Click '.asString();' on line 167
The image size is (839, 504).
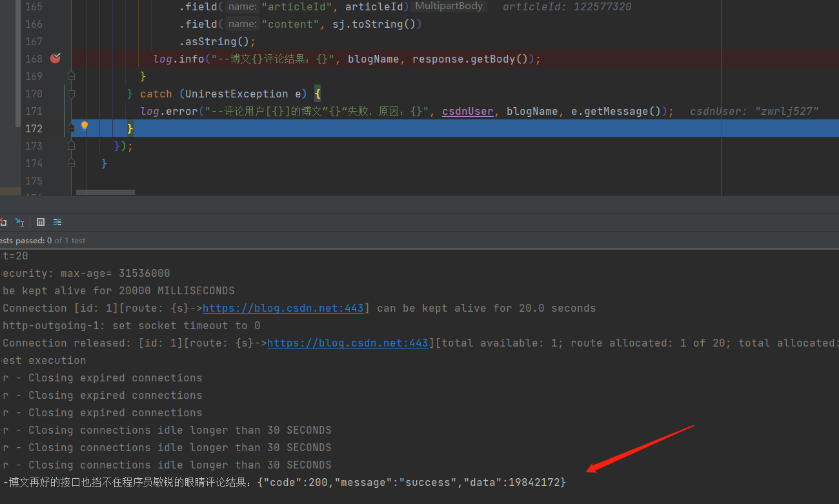(x=217, y=41)
